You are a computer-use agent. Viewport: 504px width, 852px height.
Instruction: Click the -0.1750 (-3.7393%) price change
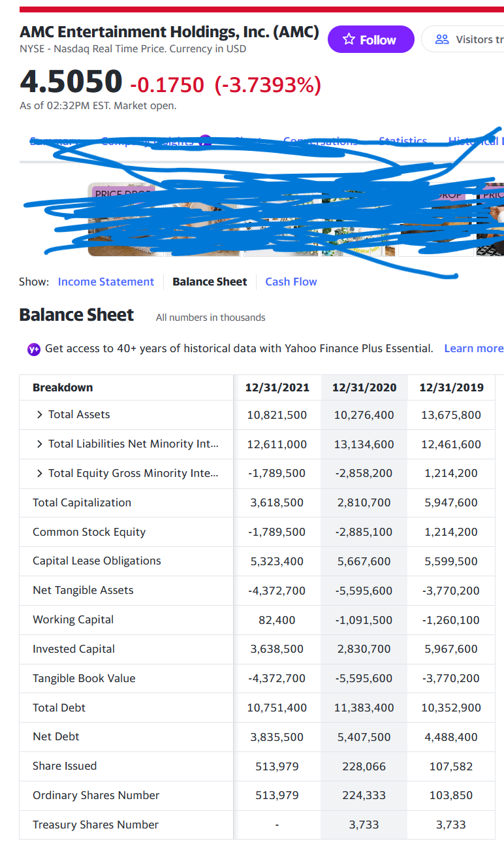point(225,84)
